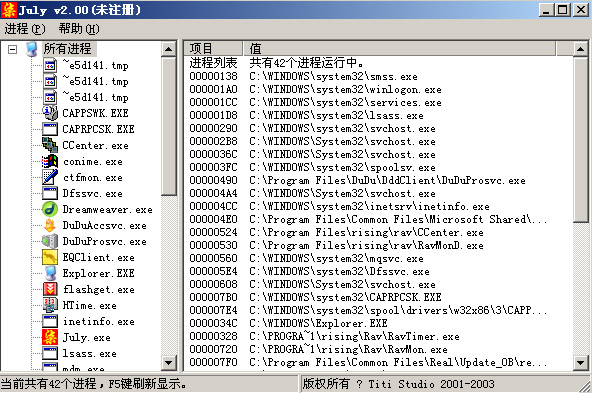This screenshot has width=592, height=393.
Task: Click the list pane scrollbar thumb
Action: pos(580,139)
